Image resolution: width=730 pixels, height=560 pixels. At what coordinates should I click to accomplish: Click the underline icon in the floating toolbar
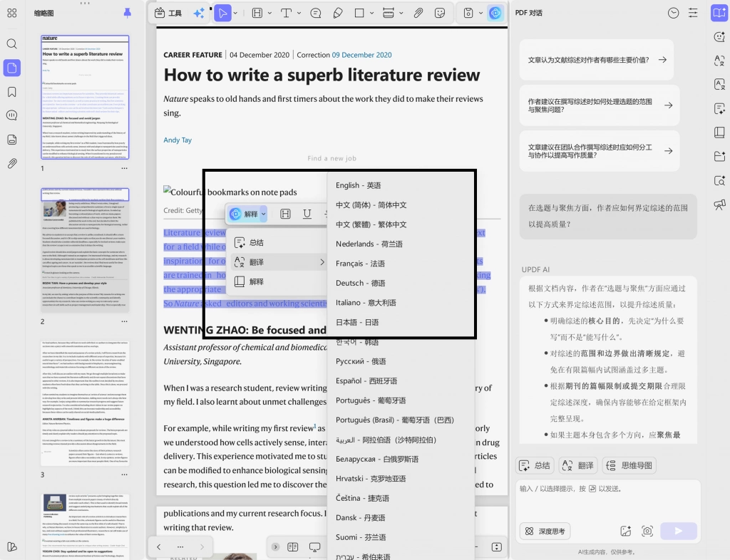pyautogui.click(x=307, y=214)
